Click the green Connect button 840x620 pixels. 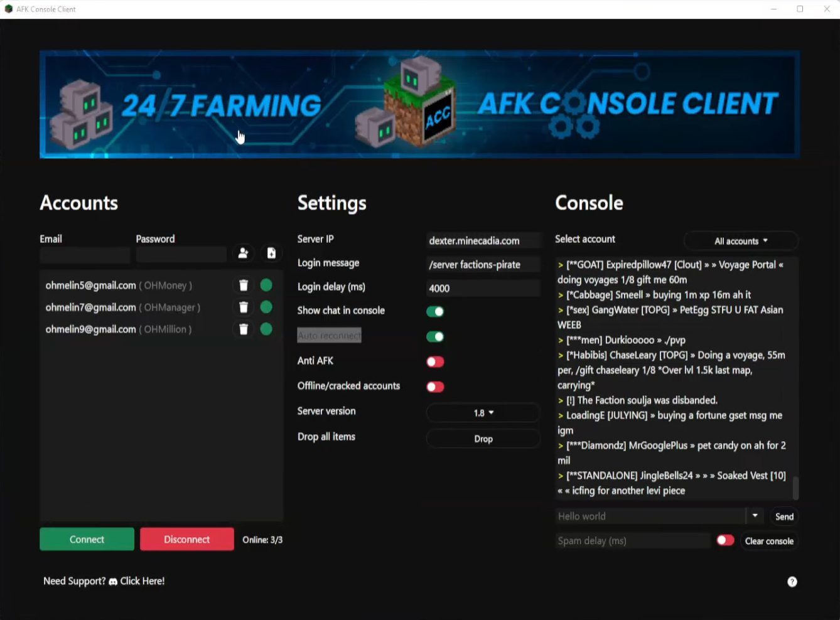point(87,539)
